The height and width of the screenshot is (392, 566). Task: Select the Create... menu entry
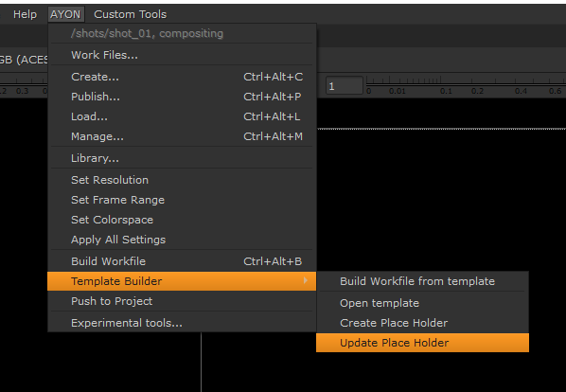coord(182,77)
